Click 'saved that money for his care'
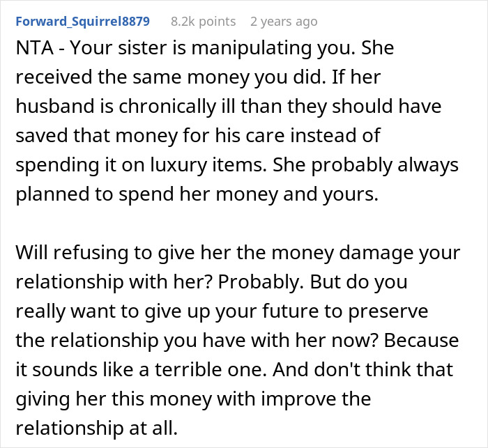488x448 pixels. point(150,136)
